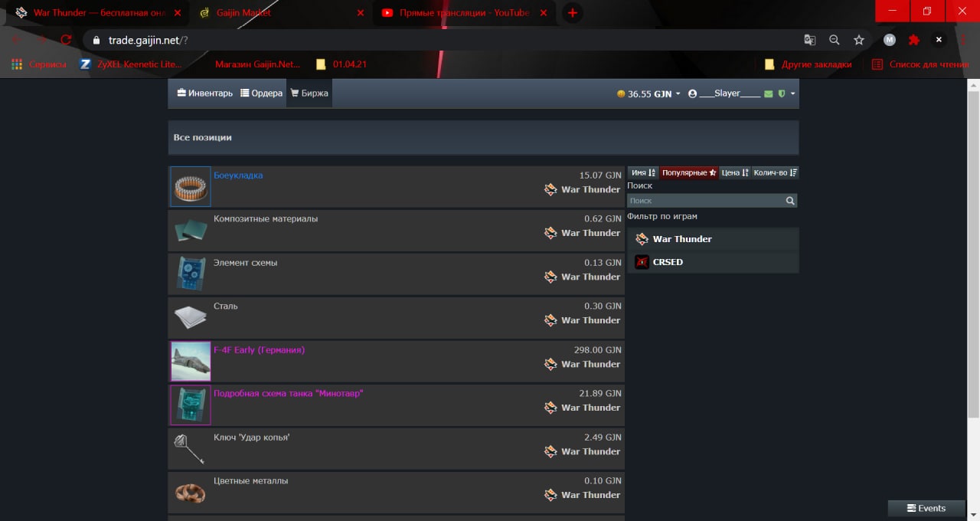
Task: Open the Инвентарь tab
Action: tap(204, 93)
